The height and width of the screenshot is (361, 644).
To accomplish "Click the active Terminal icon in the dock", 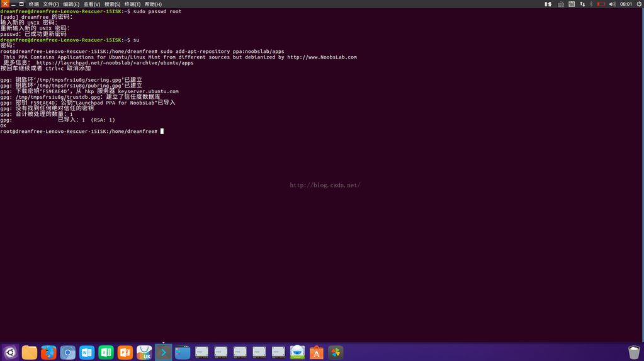I will click(x=163, y=352).
